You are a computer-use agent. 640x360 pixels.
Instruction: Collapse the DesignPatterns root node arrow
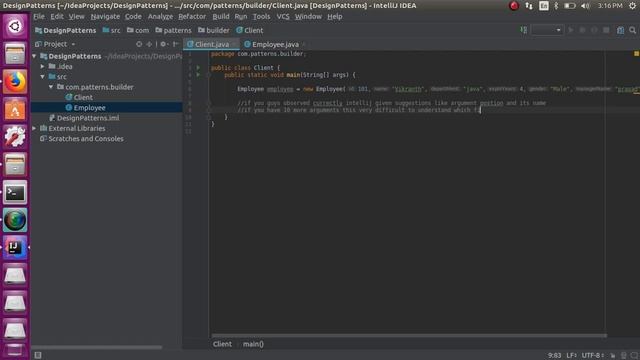click(x=34, y=56)
